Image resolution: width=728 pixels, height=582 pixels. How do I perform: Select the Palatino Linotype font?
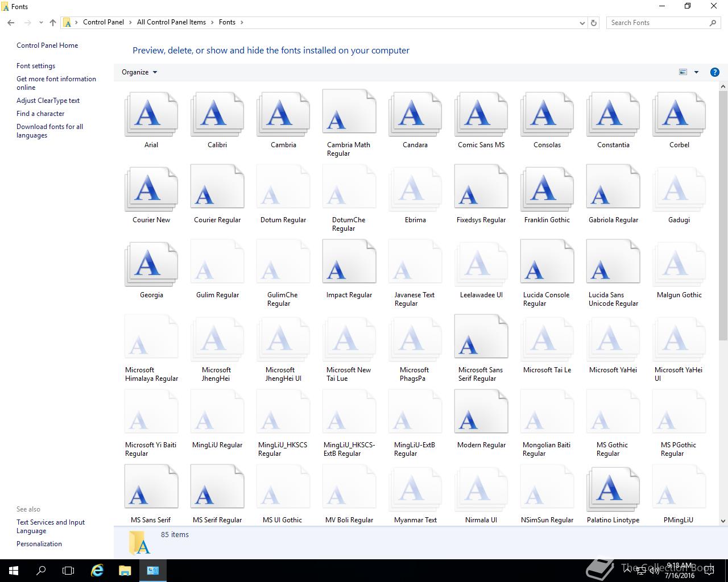(613, 490)
